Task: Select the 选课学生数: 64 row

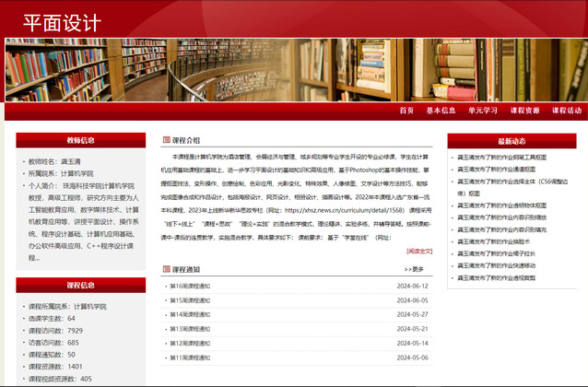Action: [x=52, y=319]
